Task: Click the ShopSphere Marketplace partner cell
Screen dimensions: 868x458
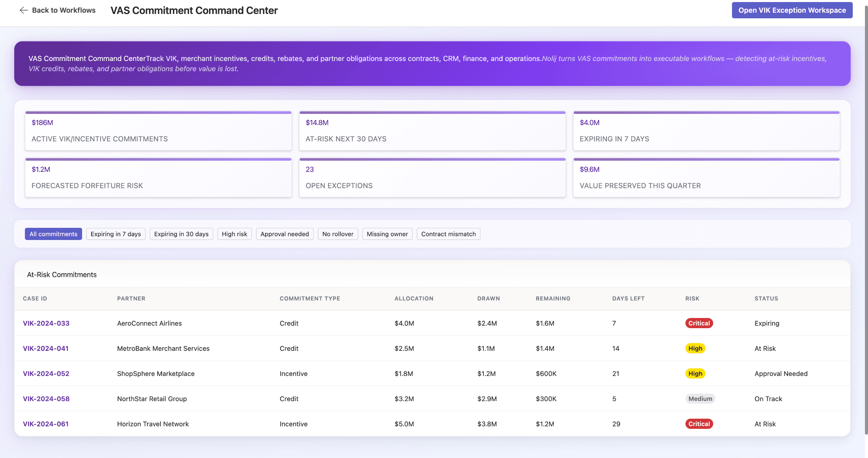Action: (x=156, y=374)
